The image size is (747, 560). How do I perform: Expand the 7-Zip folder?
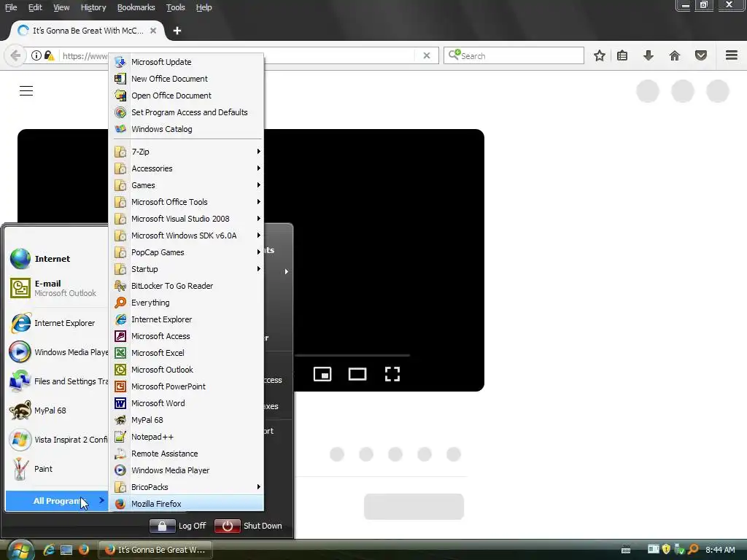click(x=186, y=152)
